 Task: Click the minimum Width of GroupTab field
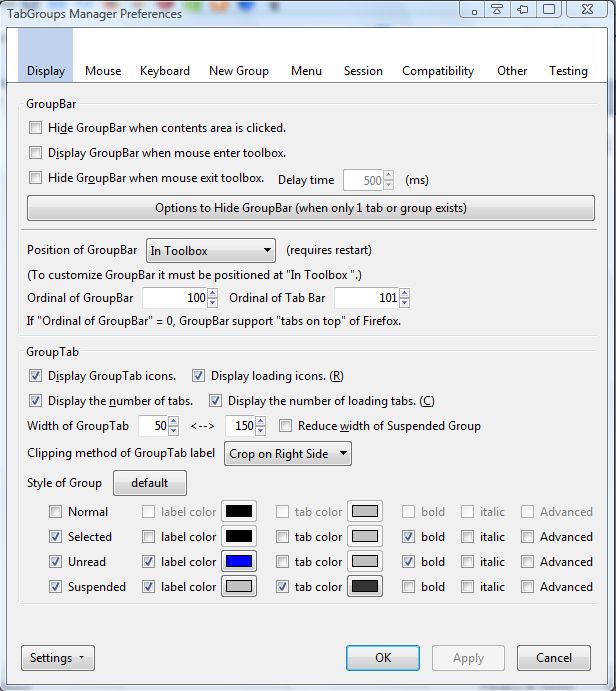153,426
